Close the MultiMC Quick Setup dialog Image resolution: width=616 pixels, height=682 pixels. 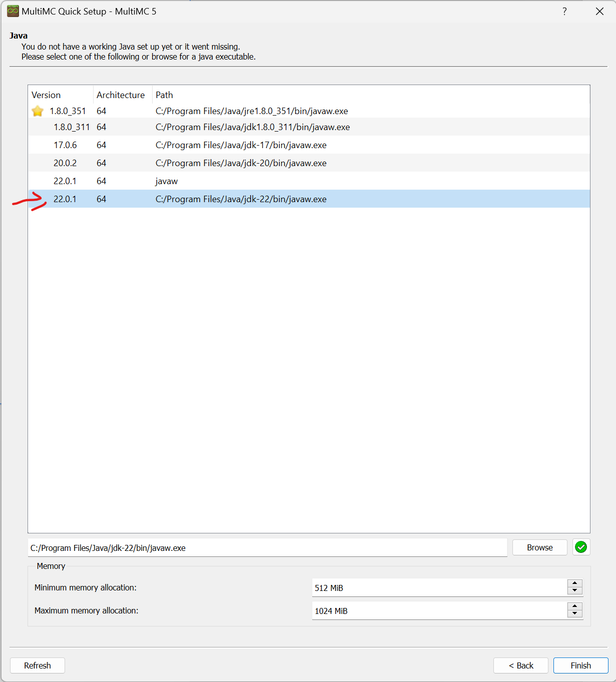click(599, 11)
